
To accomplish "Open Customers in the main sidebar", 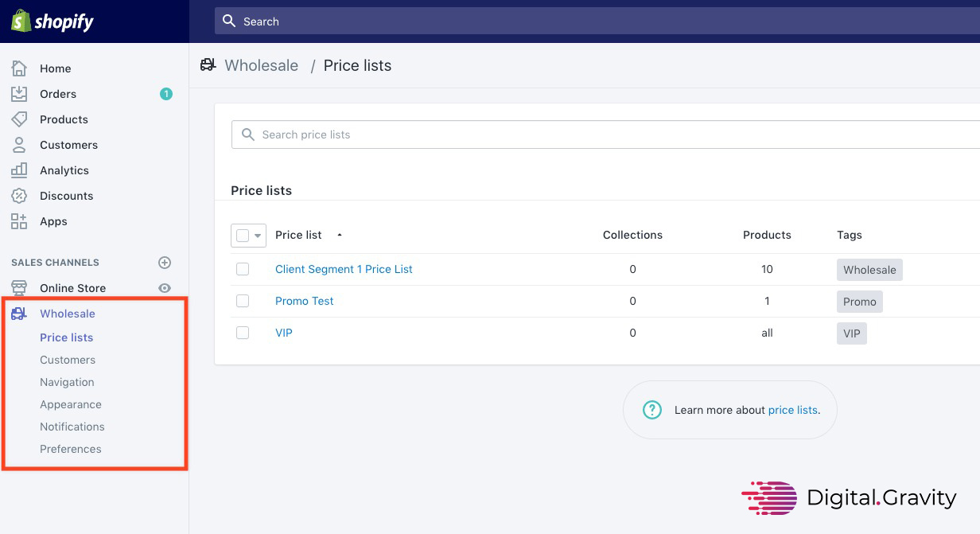I will [x=68, y=145].
